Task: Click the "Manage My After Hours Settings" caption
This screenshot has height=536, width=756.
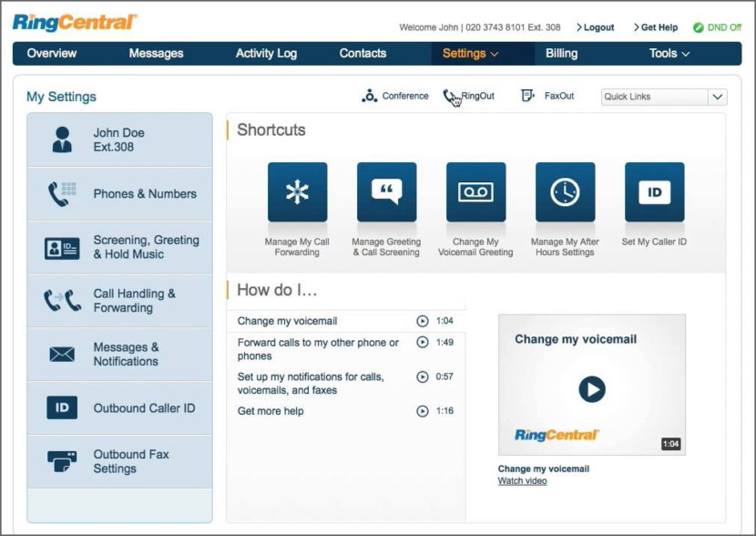Action: coord(565,247)
